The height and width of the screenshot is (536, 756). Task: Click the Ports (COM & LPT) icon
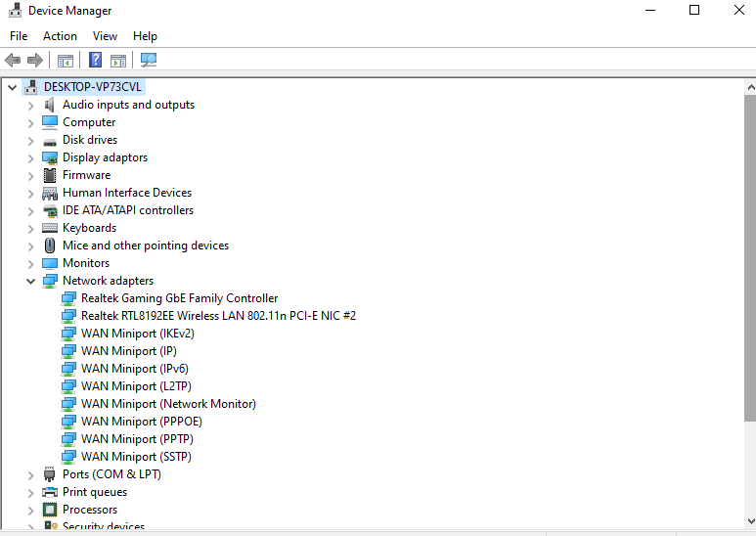50,474
